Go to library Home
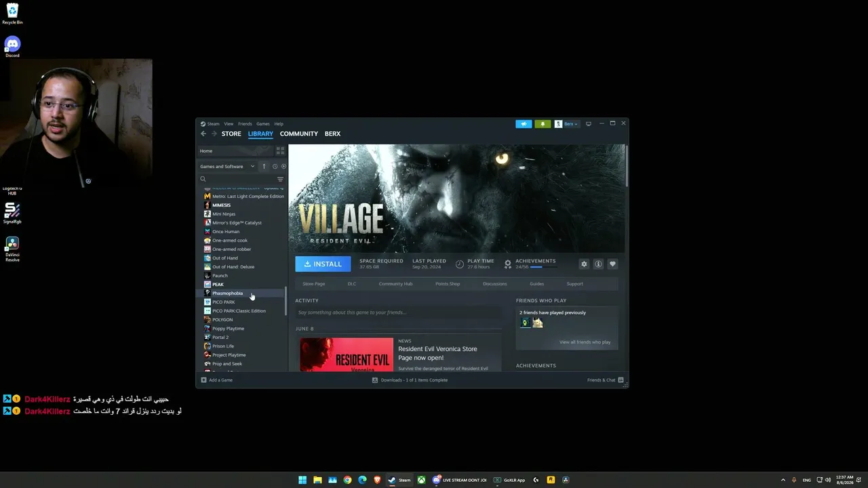868x488 pixels. [235, 151]
